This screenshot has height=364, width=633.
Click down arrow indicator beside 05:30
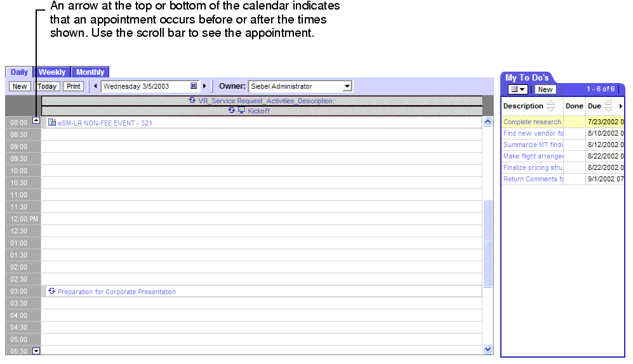(x=36, y=351)
